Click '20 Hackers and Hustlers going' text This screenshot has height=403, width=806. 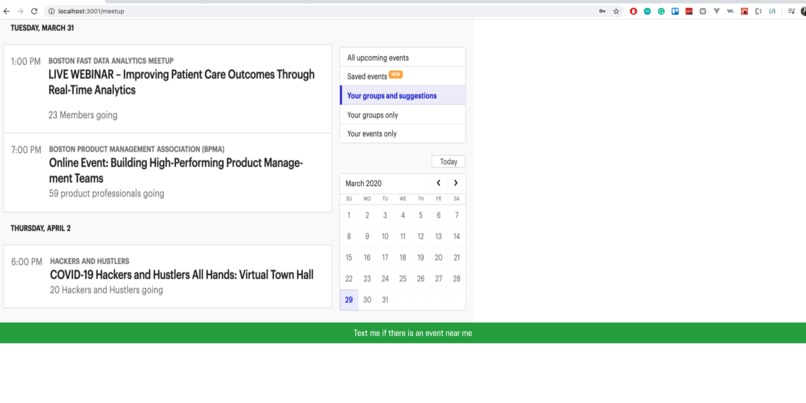[x=106, y=290]
